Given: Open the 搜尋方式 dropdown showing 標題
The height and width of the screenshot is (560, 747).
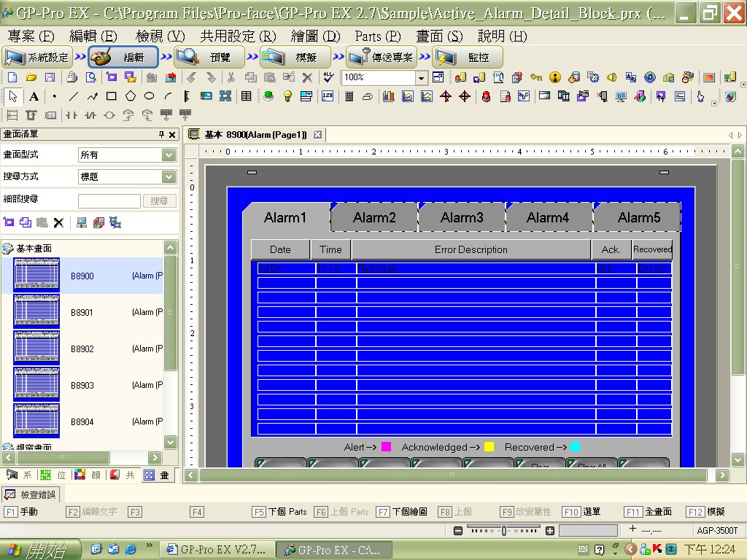Looking at the screenshot, I should [169, 177].
